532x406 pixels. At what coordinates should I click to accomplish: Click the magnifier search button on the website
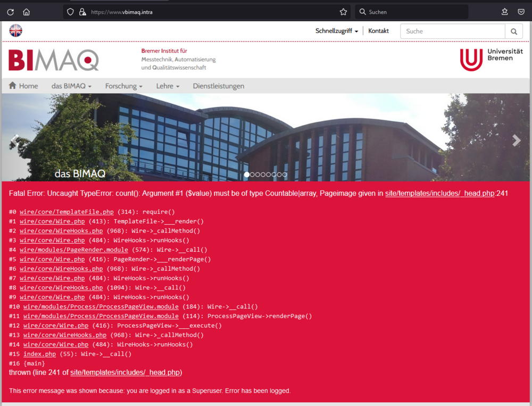514,31
